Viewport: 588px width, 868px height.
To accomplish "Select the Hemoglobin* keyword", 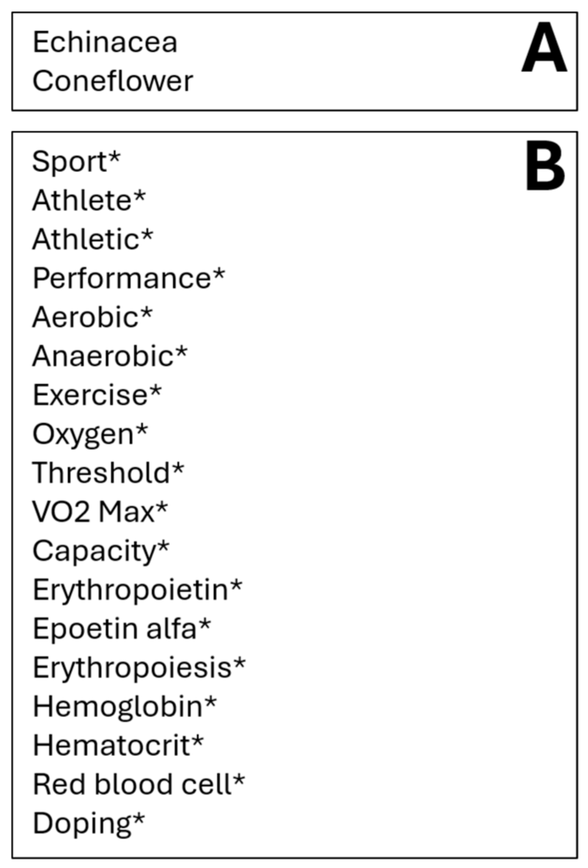I will click(125, 706).
